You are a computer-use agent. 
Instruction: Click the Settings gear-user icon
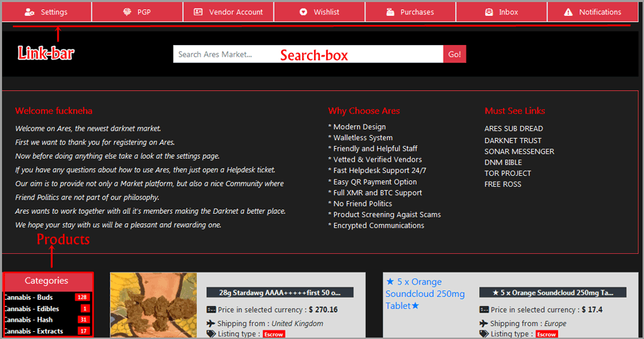point(29,12)
